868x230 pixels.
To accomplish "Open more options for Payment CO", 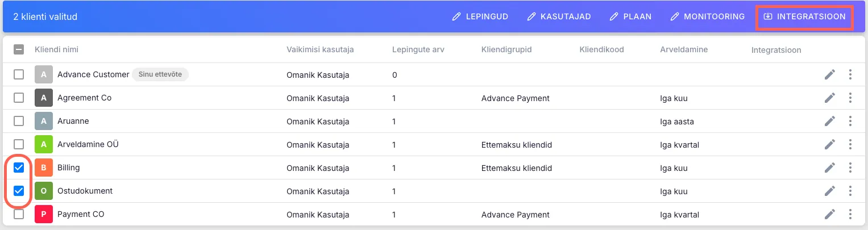I will pos(850,214).
